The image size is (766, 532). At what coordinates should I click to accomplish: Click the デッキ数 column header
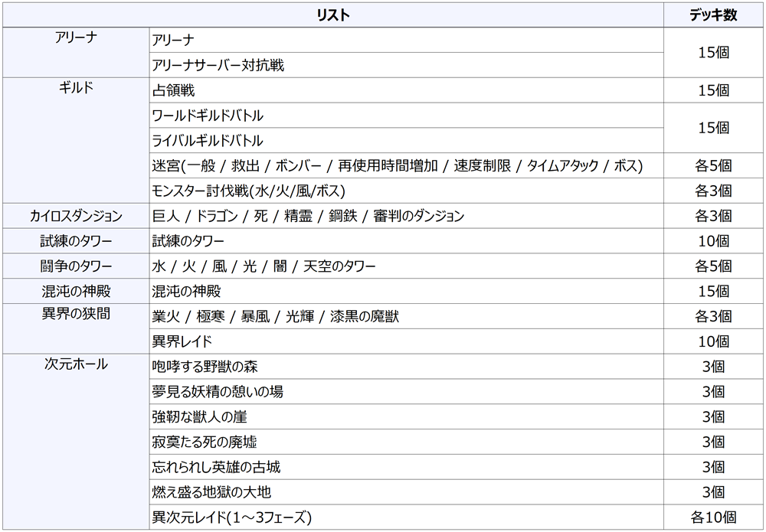tap(713, 15)
